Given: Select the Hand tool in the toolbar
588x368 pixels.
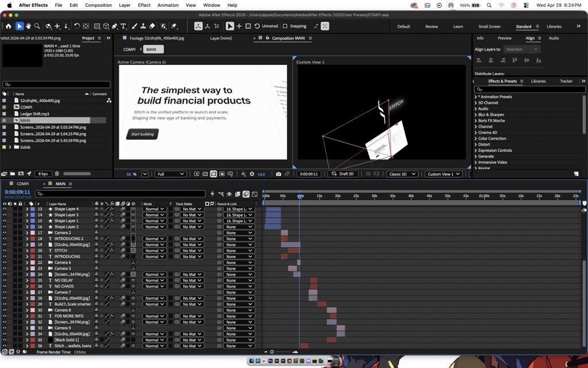Looking at the screenshot, I should tap(28, 25).
